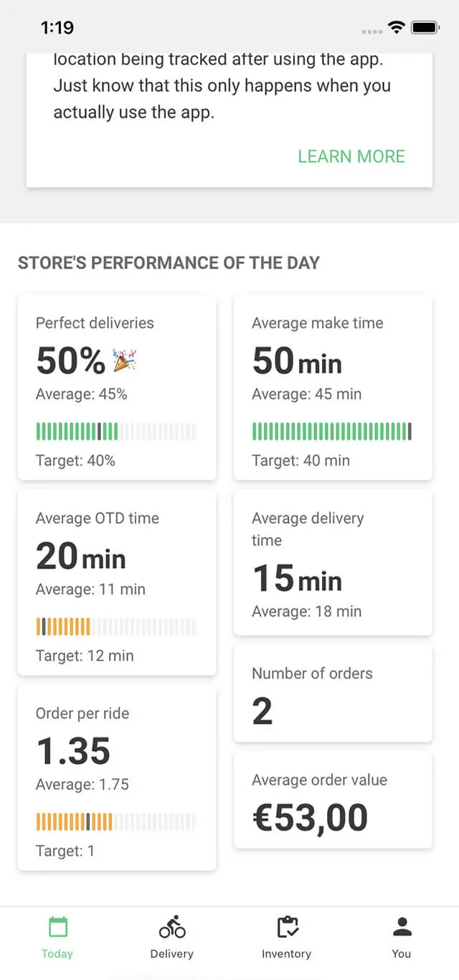Image resolution: width=459 pixels, height=980 pixels.
Task: Click the Average make time progress bar
Action: 332,431
